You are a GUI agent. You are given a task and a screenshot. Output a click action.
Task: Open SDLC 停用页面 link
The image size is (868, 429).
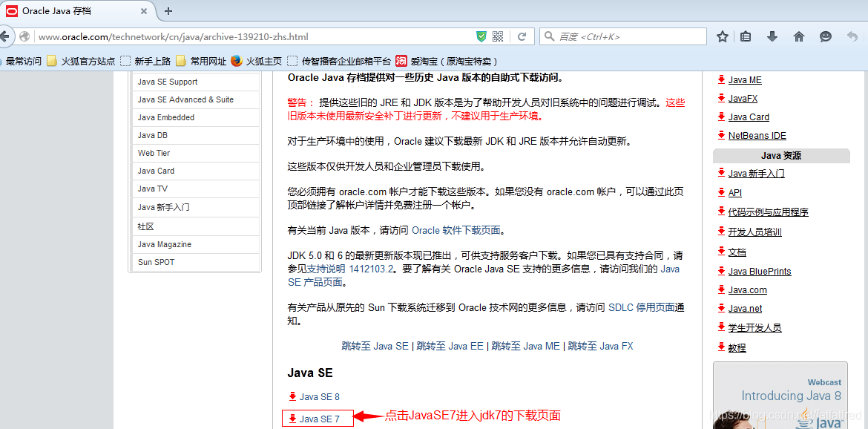click(x=642, y=307)
